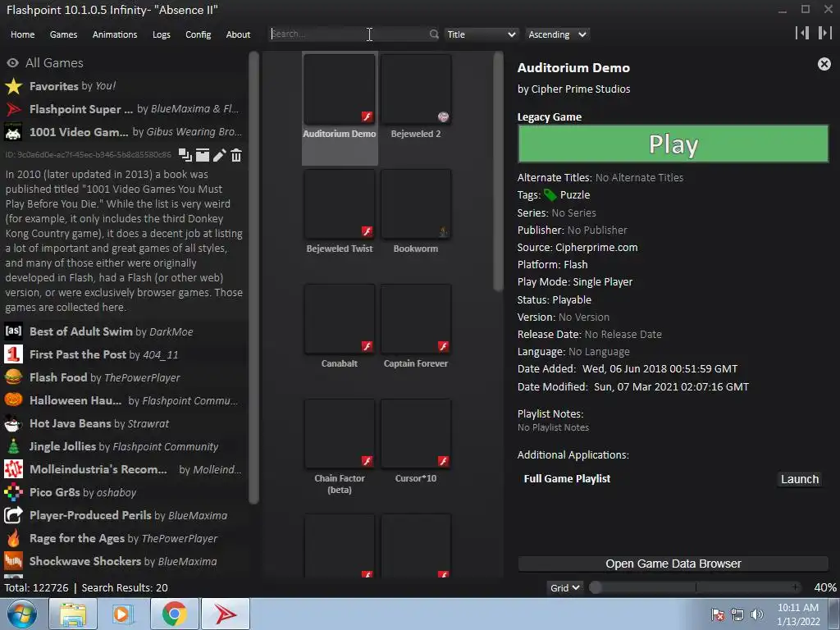840x630 pixels.
Task: Click the Best of Adult Swim [as] icon
Action: (13, 331)
